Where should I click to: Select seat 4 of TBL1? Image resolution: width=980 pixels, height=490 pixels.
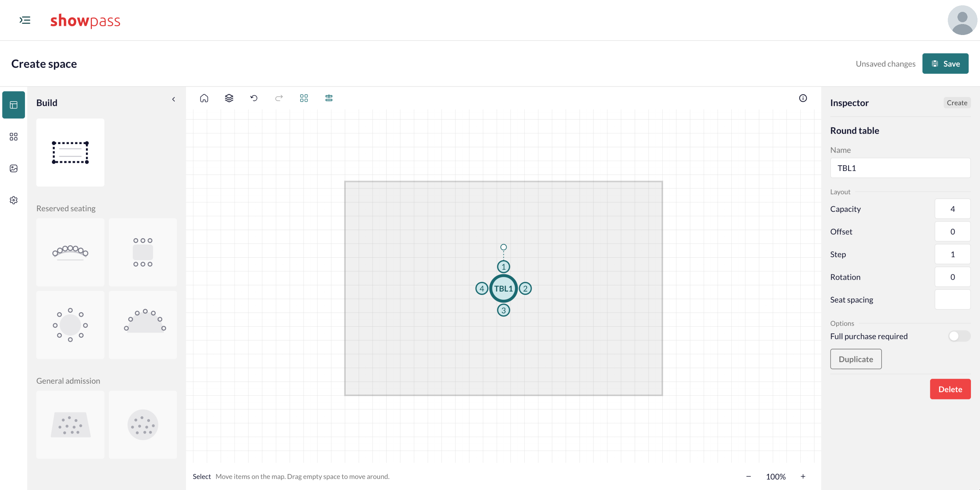pyautogui.click(x=482, y=288)
